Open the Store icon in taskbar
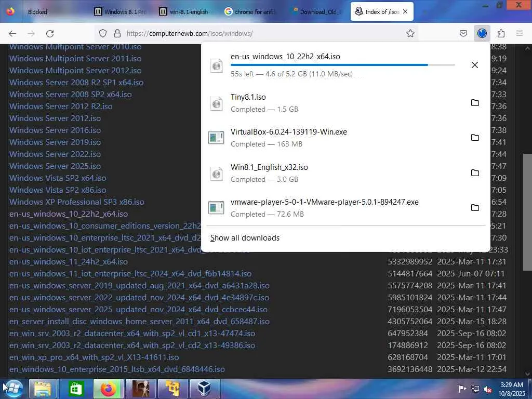This screenshot has width=532, height=399. (76, 389)
